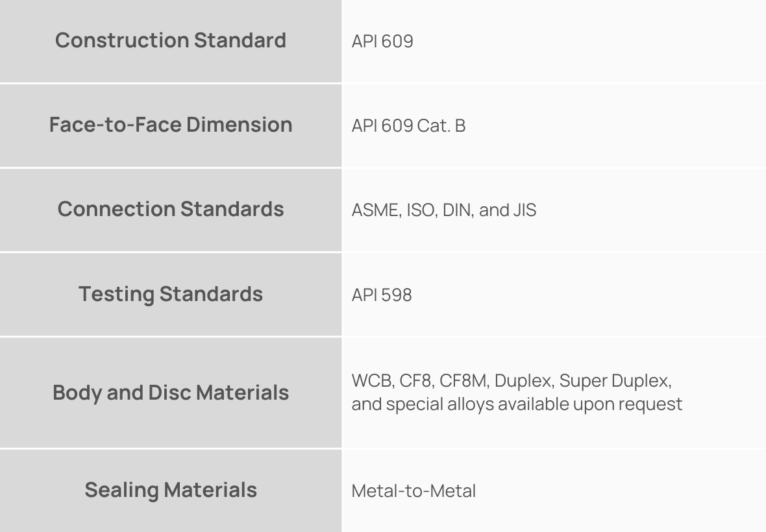Select the API 609 value text

[382, 42]
